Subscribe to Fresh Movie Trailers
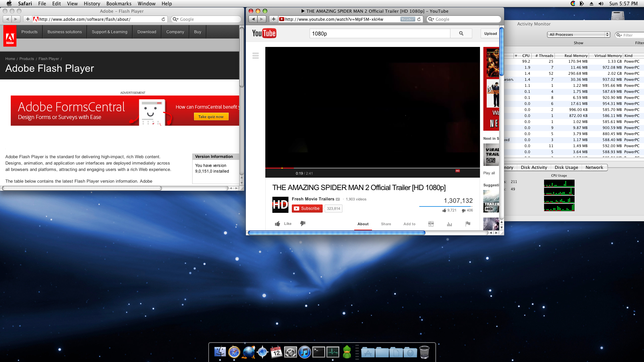 [x=307, y=208]
